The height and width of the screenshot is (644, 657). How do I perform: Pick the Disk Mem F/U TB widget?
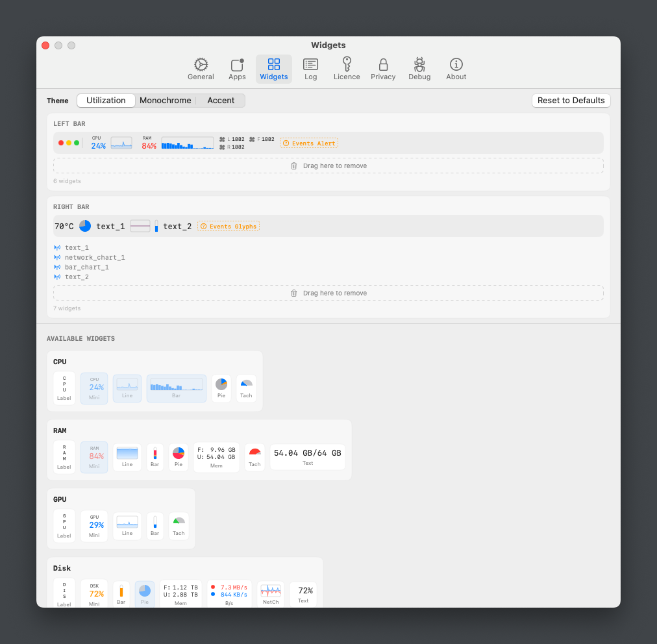pos(180,593)
